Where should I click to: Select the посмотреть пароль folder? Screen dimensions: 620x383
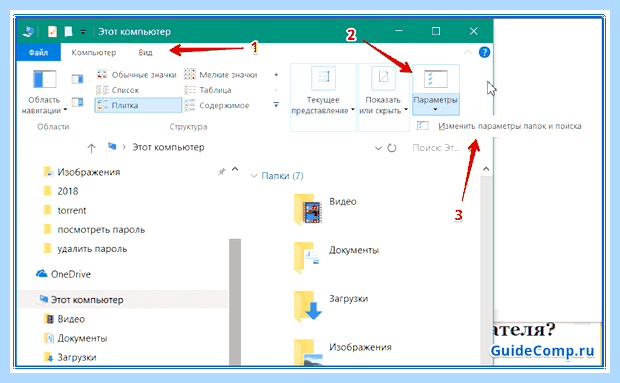tap(101, 230)
